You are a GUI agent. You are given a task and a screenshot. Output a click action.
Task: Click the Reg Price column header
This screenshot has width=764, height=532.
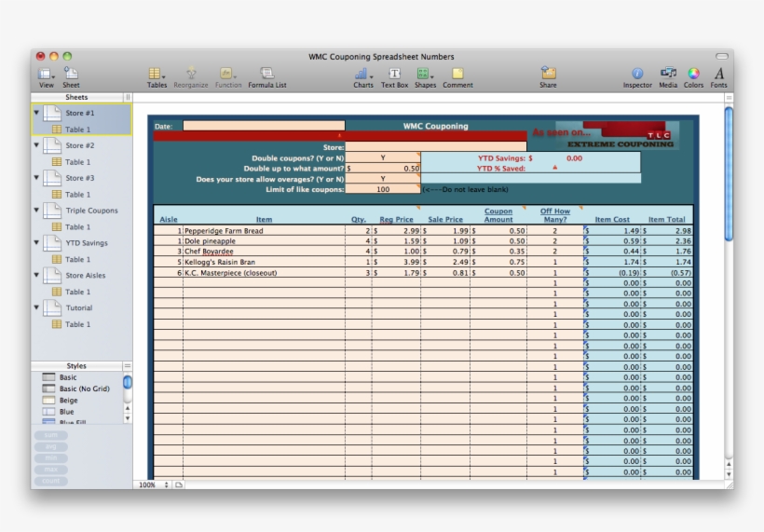click(x=396, y=219)
